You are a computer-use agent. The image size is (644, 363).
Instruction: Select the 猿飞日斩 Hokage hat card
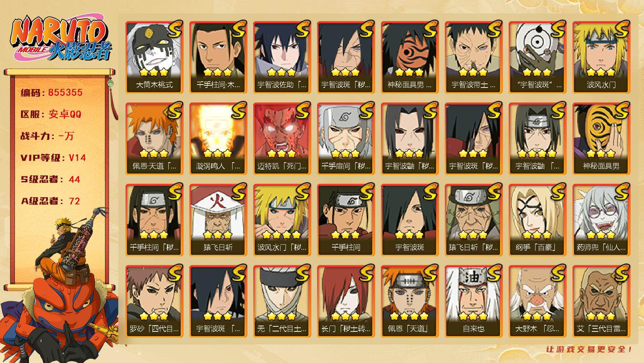218,220
